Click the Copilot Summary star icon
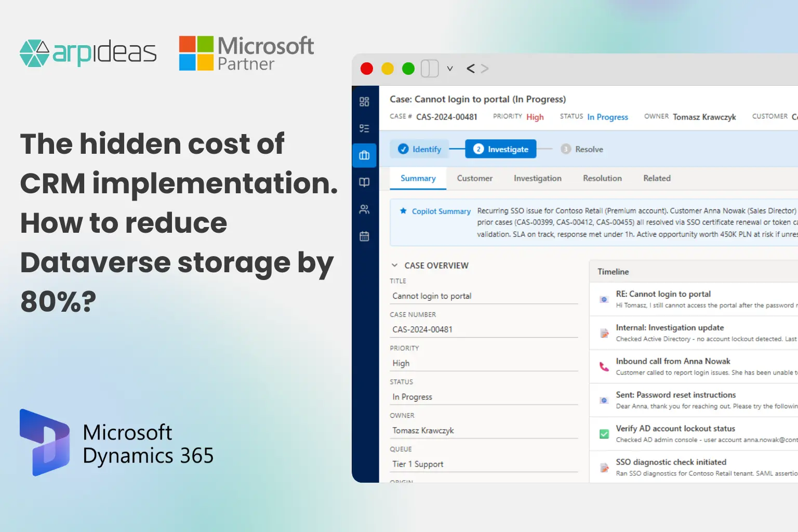 pyautogui.click(x=404, y=211)
